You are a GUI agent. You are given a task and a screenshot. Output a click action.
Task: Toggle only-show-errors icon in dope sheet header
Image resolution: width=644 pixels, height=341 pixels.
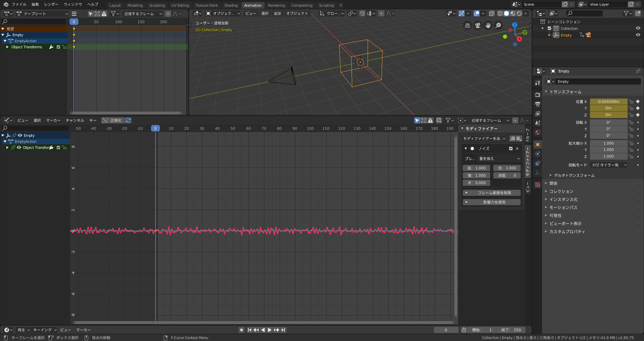point(104,13)
